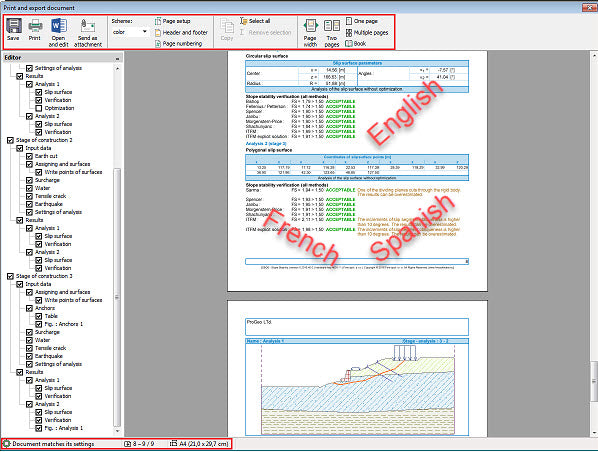Switch view to Page width
The height and width of the screenshot is (452, 598).
coord(310,26)
